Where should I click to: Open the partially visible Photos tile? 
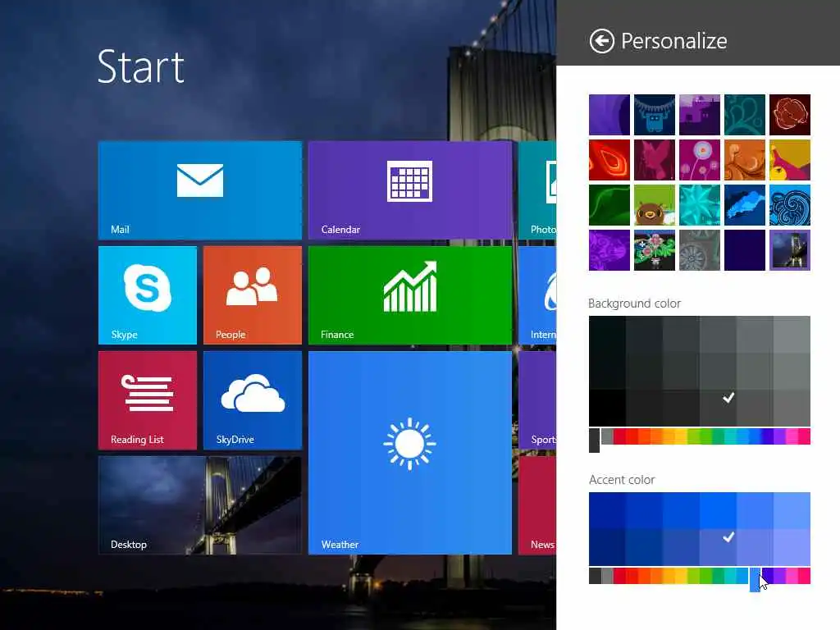coord(537,190)
